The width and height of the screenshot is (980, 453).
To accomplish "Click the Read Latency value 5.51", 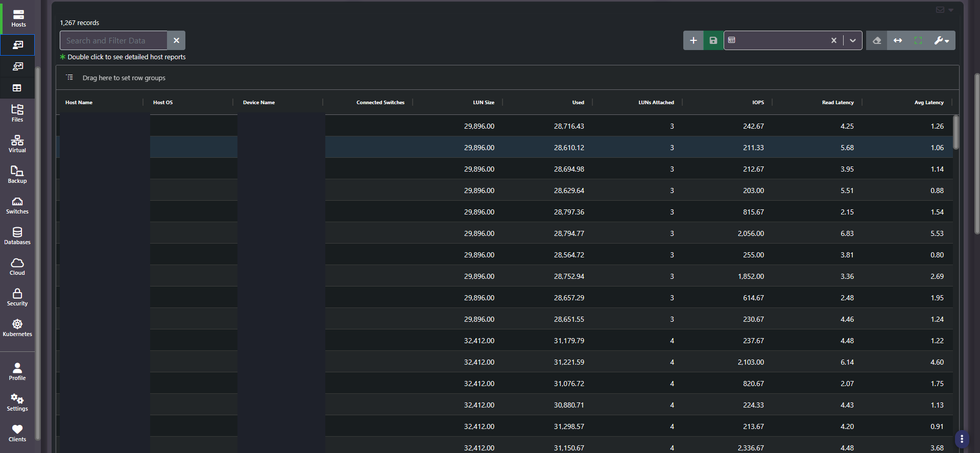I will (847, 190).
